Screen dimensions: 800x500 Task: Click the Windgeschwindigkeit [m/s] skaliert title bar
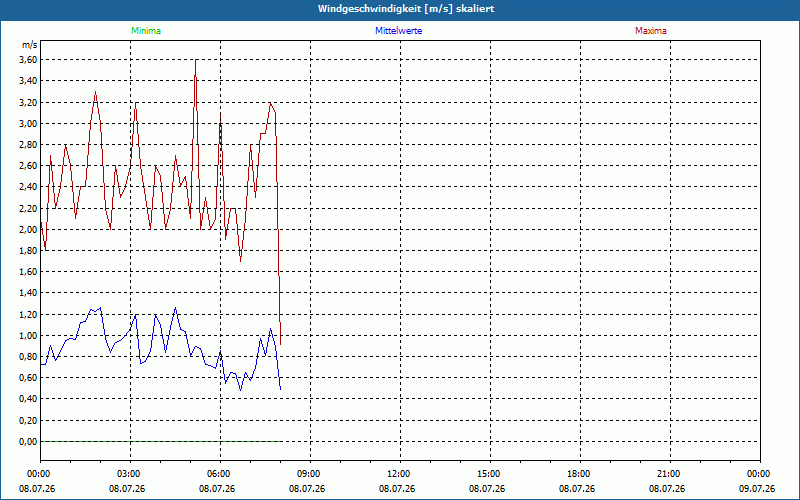pos(400,10)
